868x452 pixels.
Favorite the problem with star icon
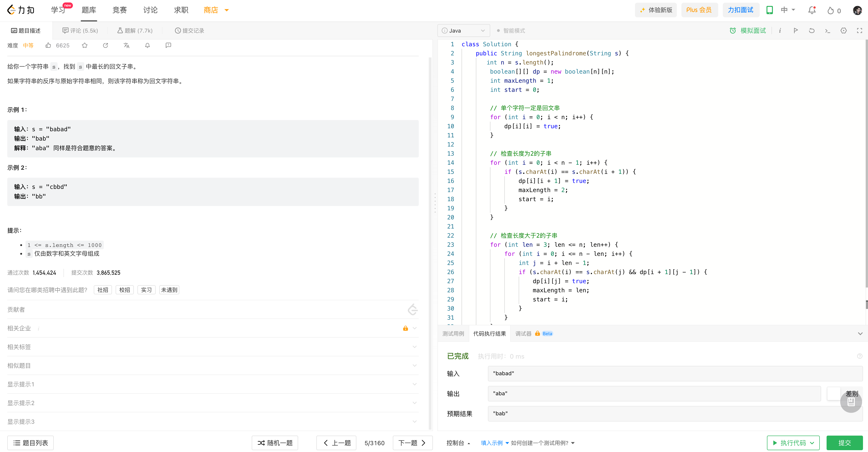(x=85, y=45)
